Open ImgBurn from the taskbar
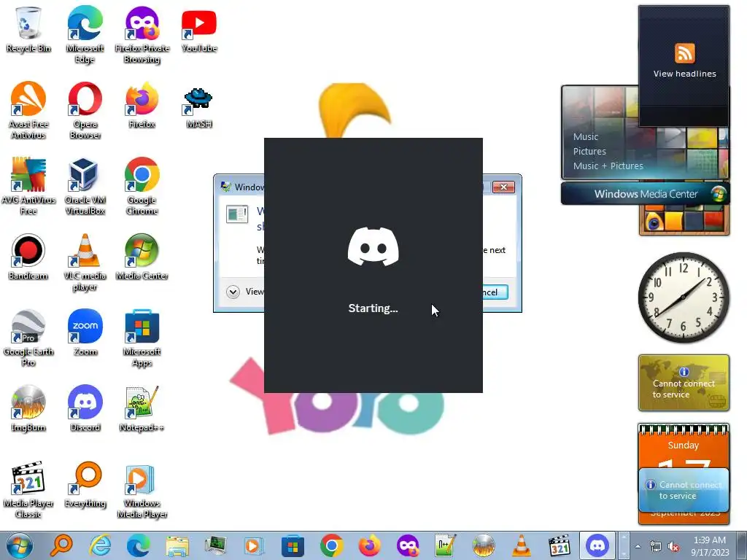The image size is (747, 560). 484,545
